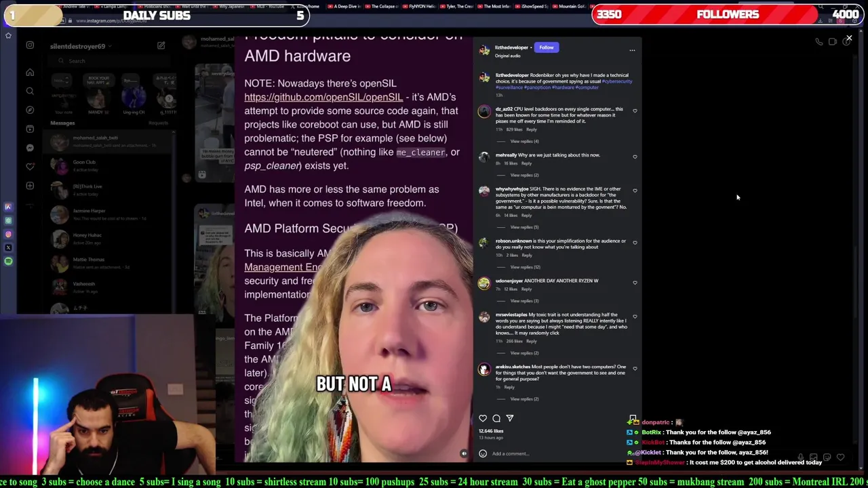
Task: Open Spotify in the browser side panel
Action: click(x=8, y=261)
